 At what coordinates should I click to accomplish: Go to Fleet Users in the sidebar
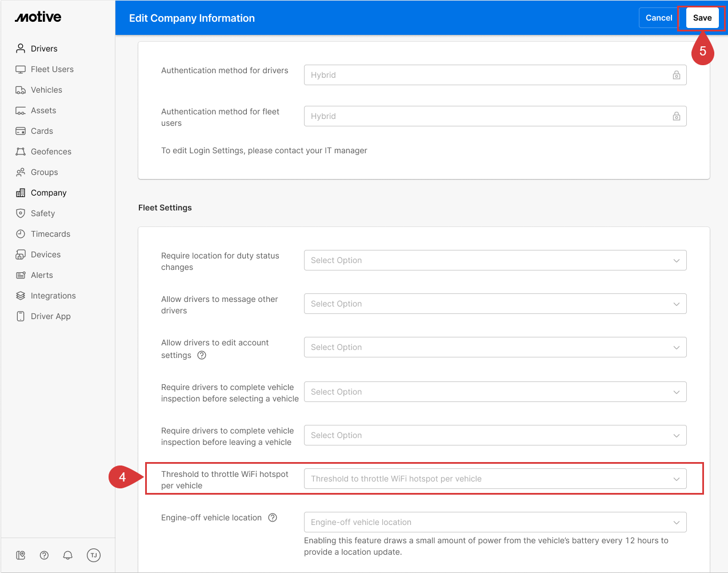(52, 69)
